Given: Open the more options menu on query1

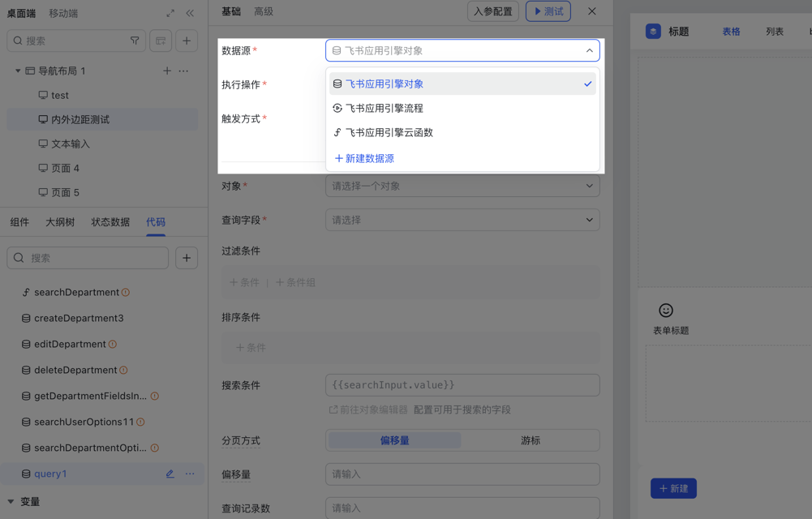Looking at the screenshot, I should pyautogui.click(x=190, y=474).
